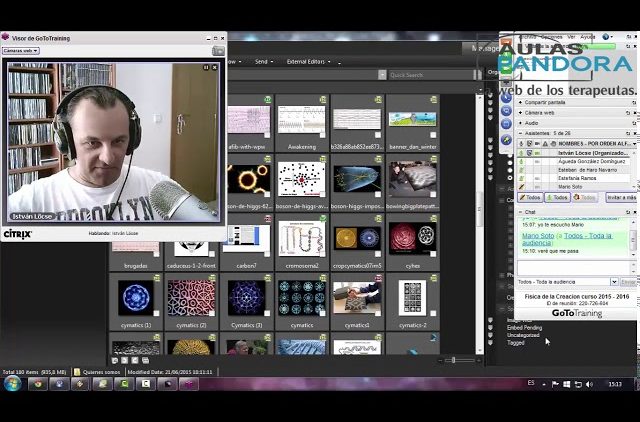Screen dimensions: 640x422
Task: Click the Ver menu in GoToTraining panel
Action: click(571, 37)
